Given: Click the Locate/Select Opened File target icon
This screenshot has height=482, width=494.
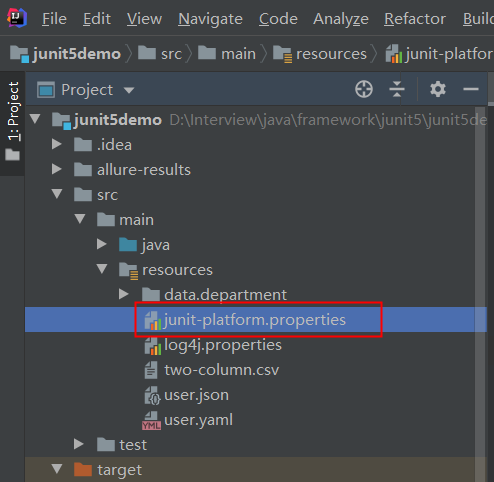Looking at the screenshot, I should 364,89.
